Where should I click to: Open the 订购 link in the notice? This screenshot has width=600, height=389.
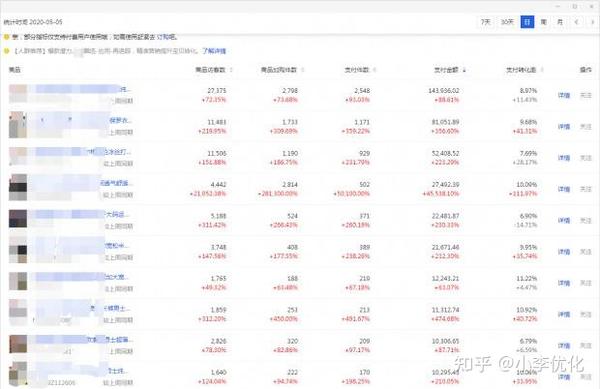(x=163, y=37)
